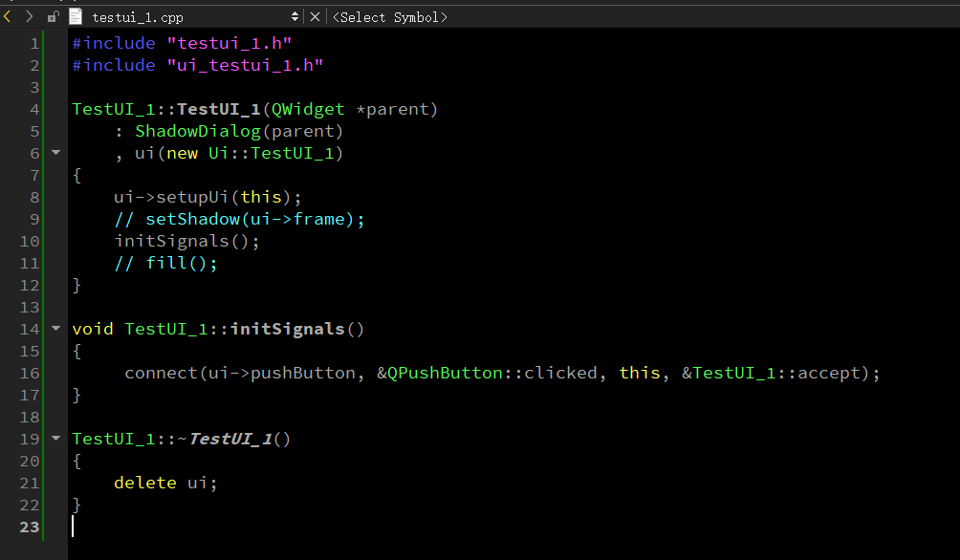Click the void keyword on line 14
The width and height of the screenshot is (960, 560).
93,330
